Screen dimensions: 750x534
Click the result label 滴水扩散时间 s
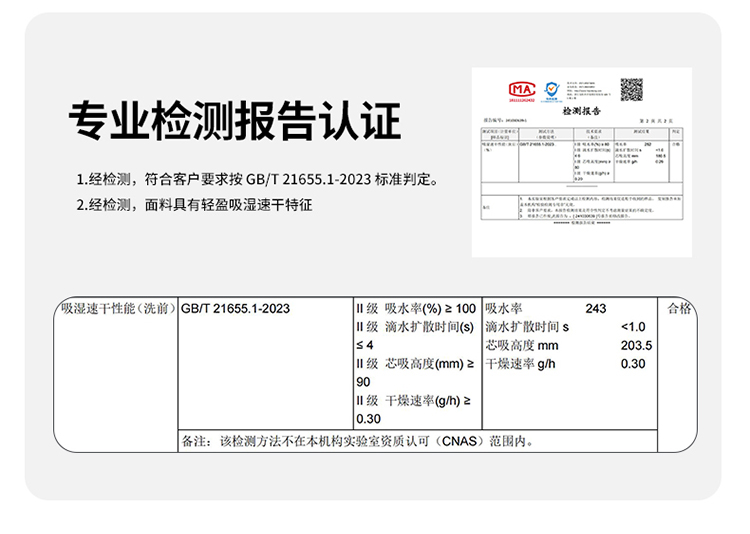point(527,327)
